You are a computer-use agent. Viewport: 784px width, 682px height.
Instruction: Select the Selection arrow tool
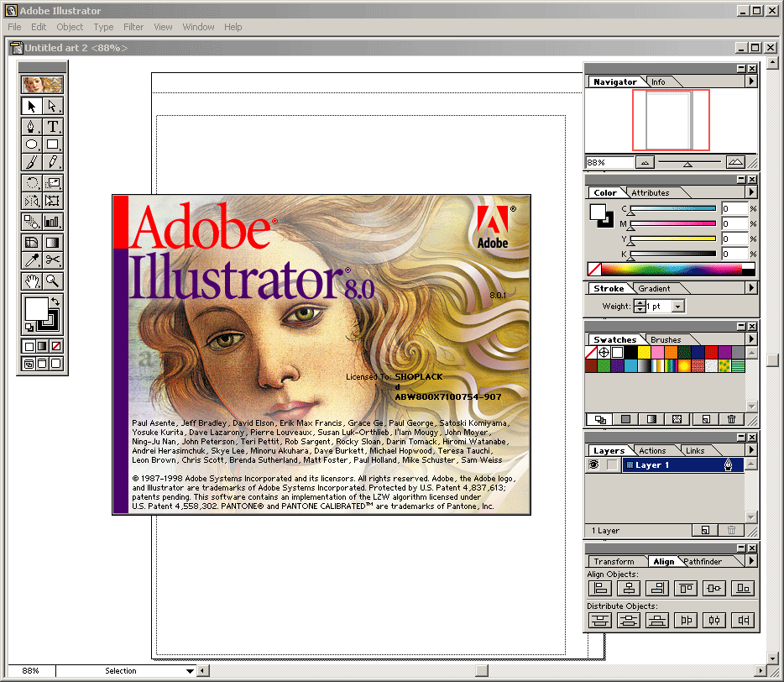tap(32, 106)
